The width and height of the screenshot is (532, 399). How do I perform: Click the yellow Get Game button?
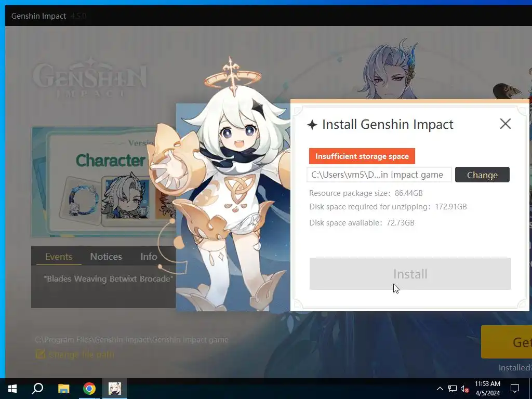tap(506, 342)
